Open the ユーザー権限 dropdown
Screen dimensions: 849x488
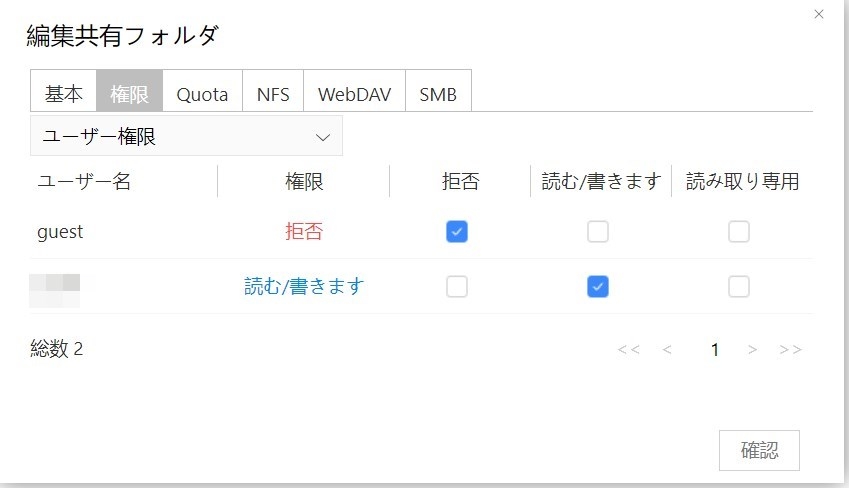[x=186, y=136]
